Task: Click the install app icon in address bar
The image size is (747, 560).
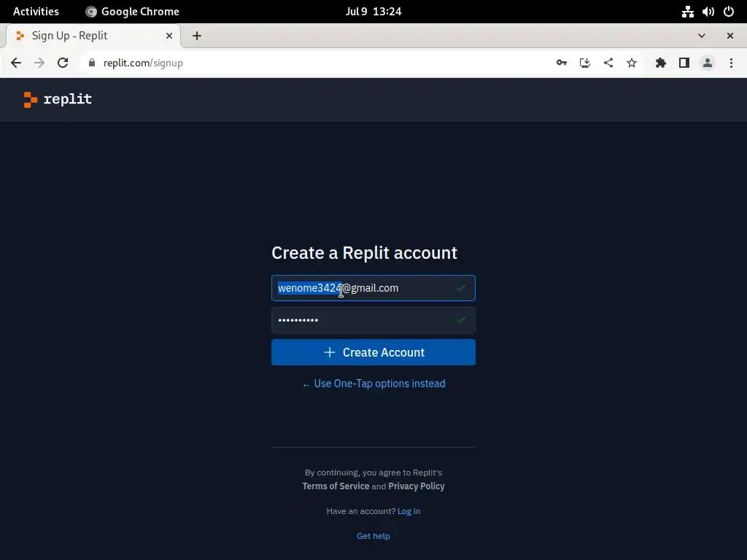Action: (585, 63)
